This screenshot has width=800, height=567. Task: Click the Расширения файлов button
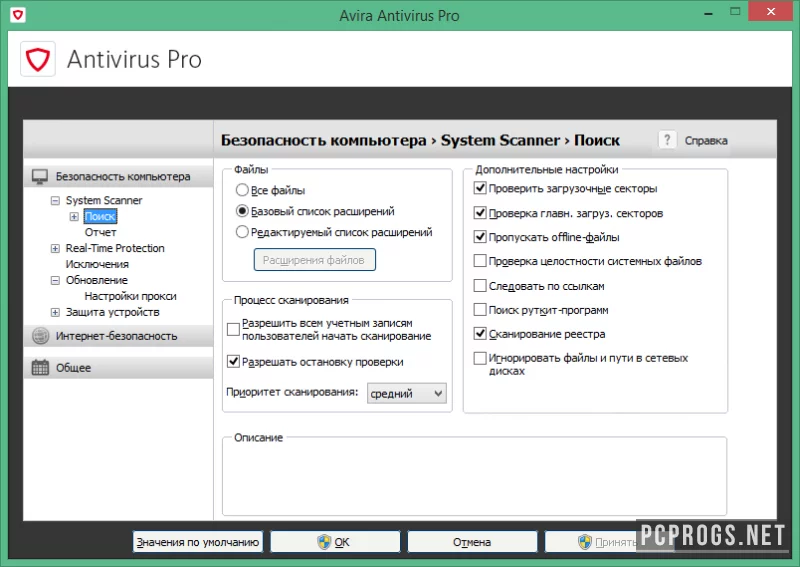pyautogui.click(x=315, y=260)
